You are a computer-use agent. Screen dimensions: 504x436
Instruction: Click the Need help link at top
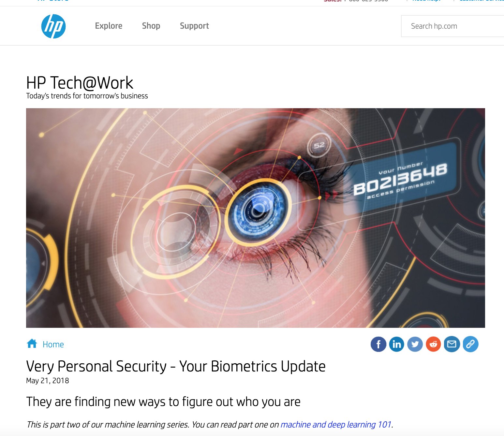(x=426, y=1)
